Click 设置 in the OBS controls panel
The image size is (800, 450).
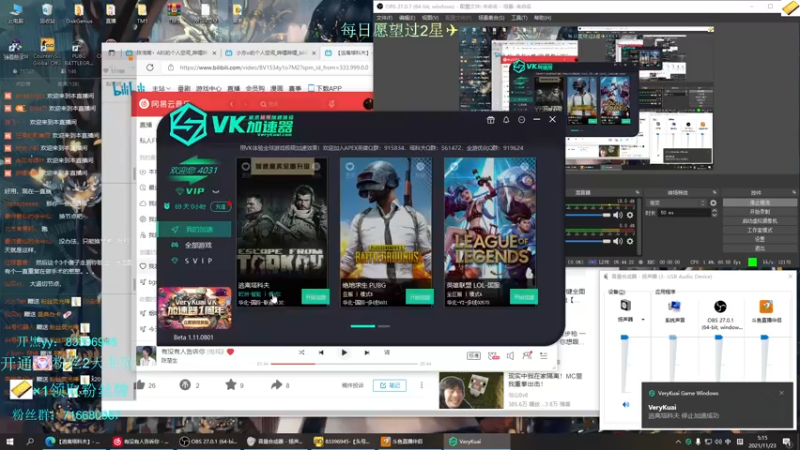click(x=759, y=239)
